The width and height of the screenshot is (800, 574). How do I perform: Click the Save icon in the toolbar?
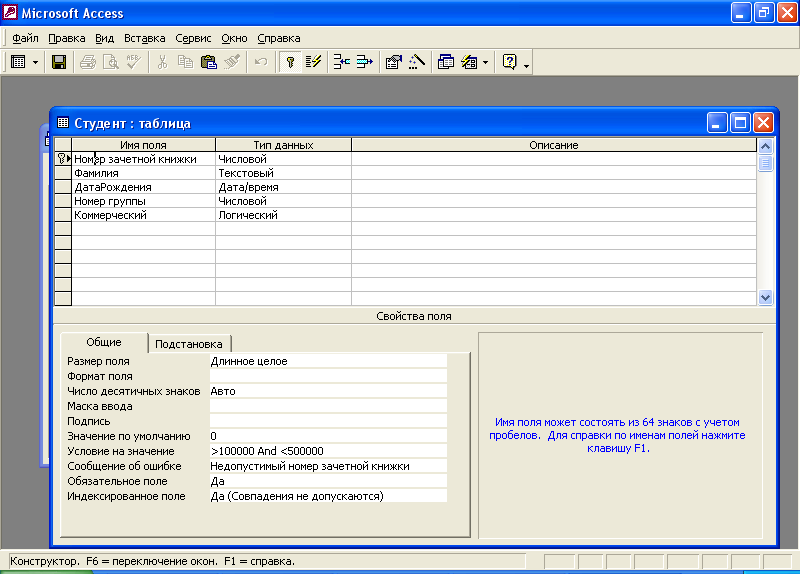point(59,62)
